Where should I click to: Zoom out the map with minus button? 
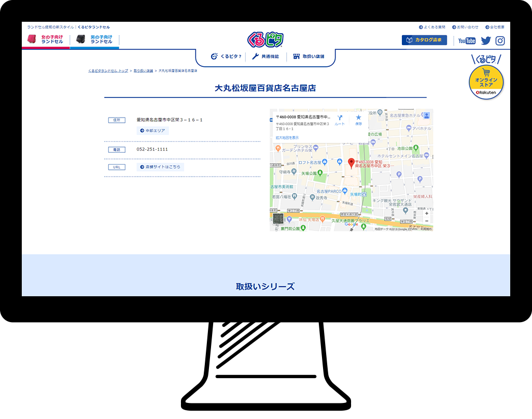[x=427, y=221]
